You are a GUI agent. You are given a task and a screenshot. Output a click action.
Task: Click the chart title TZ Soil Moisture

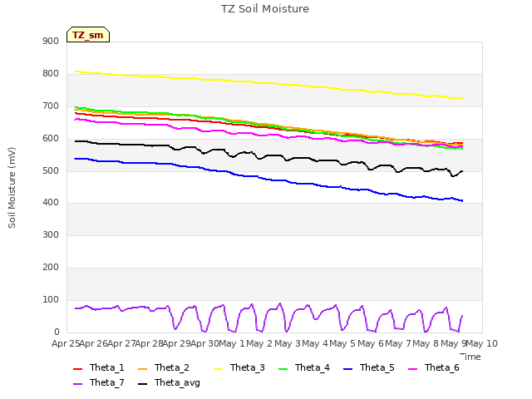click(x=265, y=9)
